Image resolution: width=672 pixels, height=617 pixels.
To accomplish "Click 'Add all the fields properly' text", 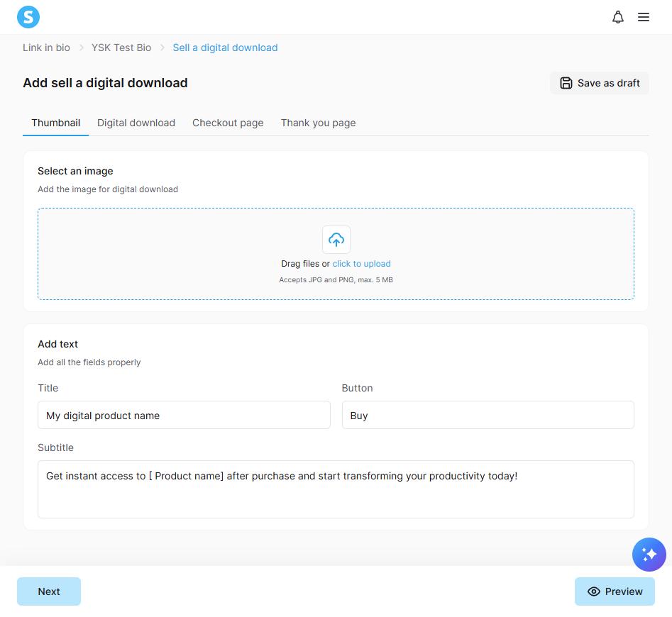I will 89,362.
